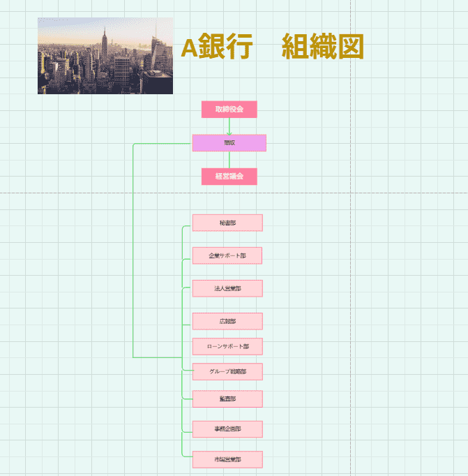This screenshot has width=468, height=476.
Task: Select the 秘書部 department box
Action: click(227, 223)
